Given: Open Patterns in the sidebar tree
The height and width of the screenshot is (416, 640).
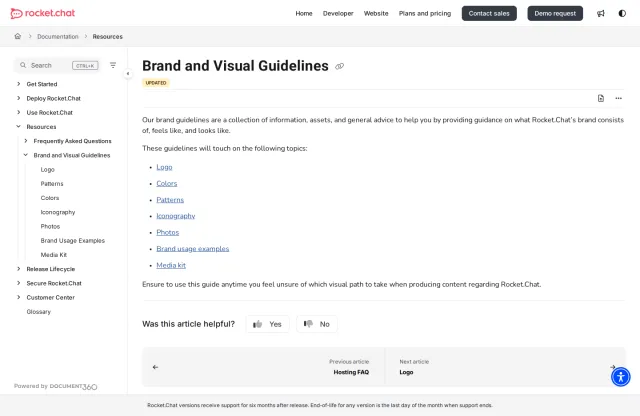Looking at the screenshot, I should (x=52, y=184).
